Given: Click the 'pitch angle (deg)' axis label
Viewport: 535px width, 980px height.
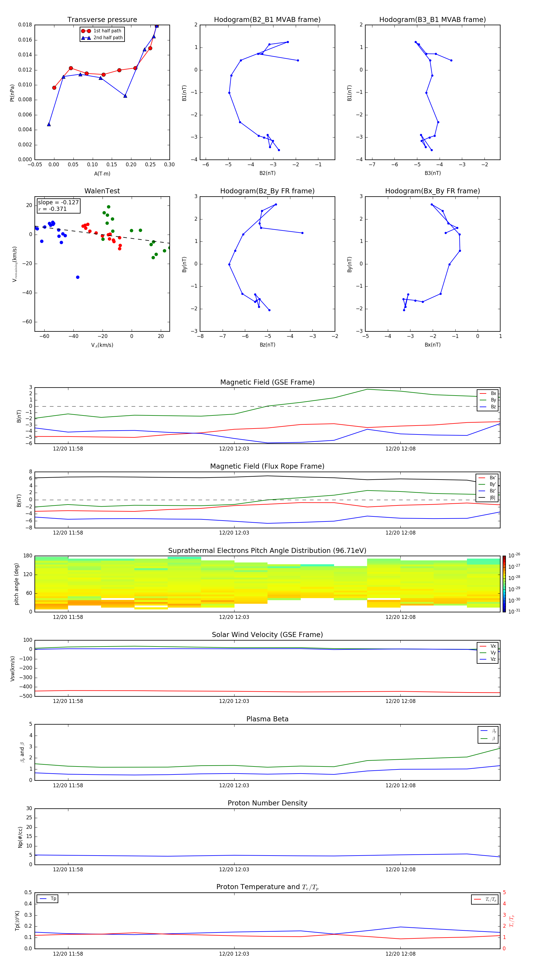Looking at the screenshot, I should pos(16,584).
